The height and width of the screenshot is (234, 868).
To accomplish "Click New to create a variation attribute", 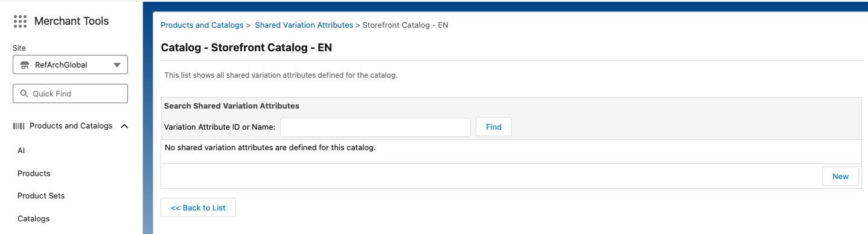I will [840, 176].
